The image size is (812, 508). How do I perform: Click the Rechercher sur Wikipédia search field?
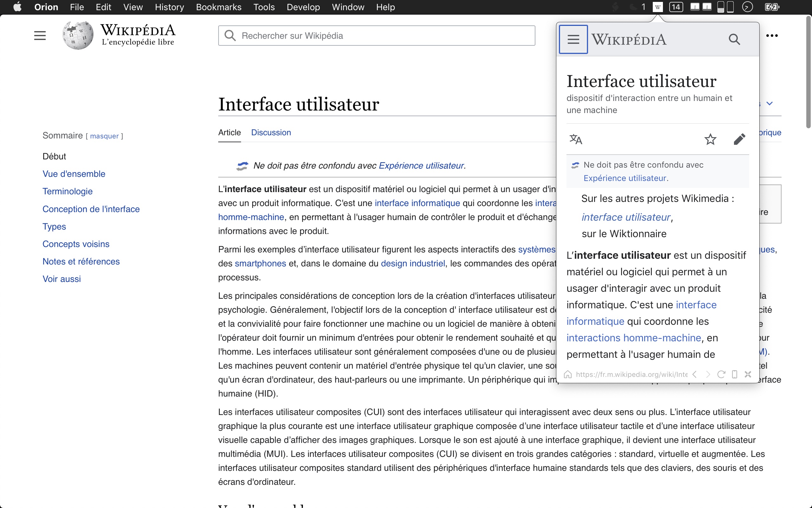pyautogui.click(x=377, y=36)
